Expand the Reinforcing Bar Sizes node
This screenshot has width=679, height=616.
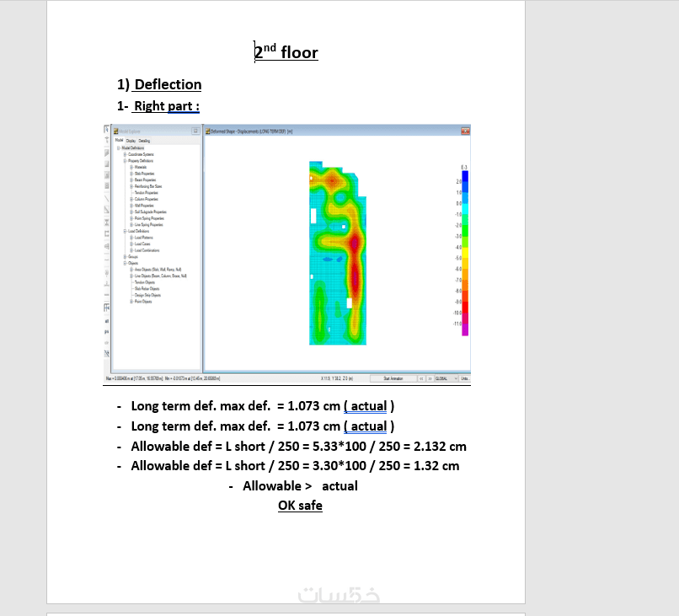point(131,186)
